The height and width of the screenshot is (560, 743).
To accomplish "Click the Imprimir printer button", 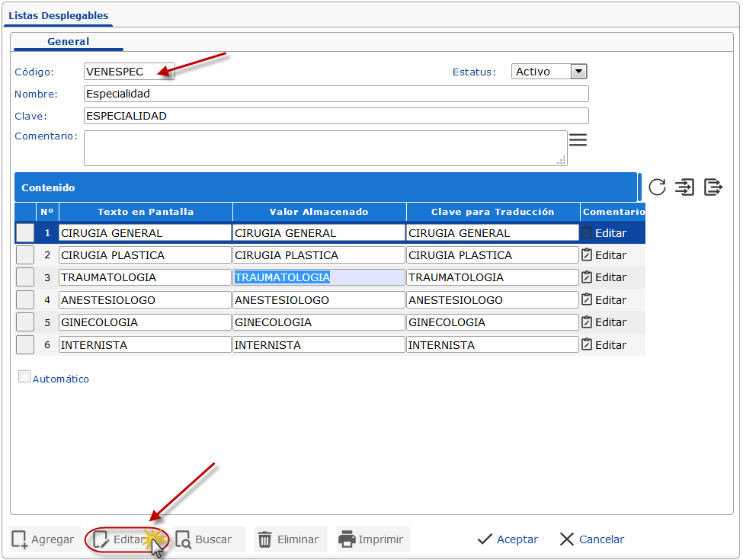I will click(371, 539).
